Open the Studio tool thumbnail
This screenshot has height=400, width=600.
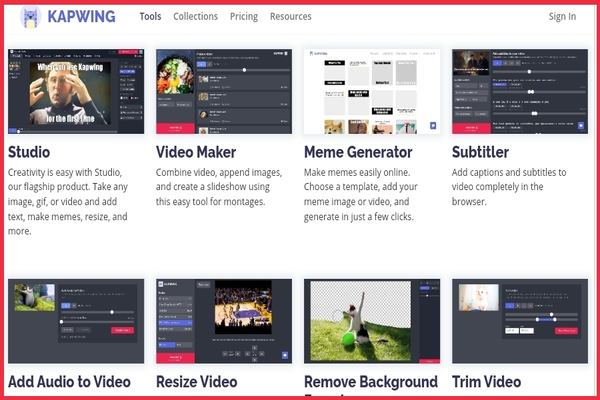pos(76,91)
